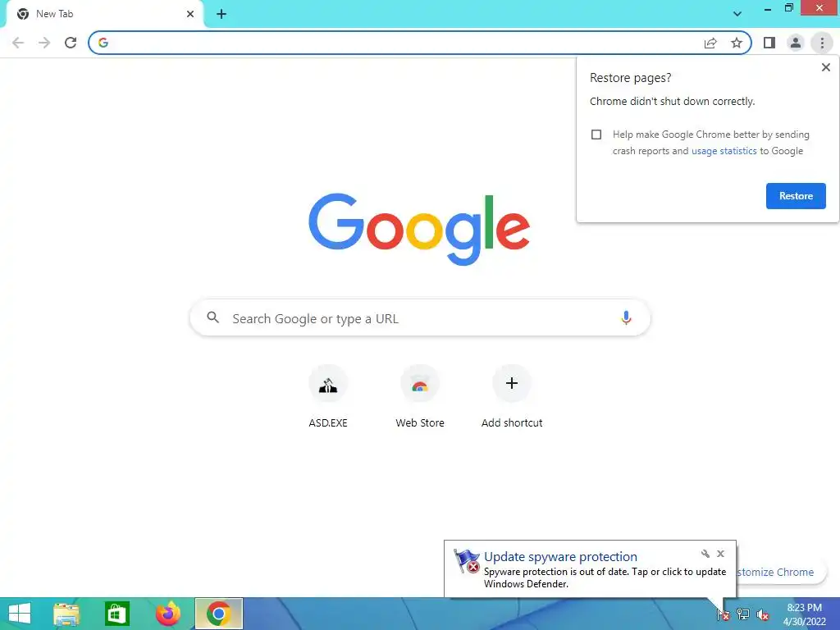The width and height of the screenshot is (840, 630).
Task: Open Action Center flag in system tray
Action: (x=723, y=614)
